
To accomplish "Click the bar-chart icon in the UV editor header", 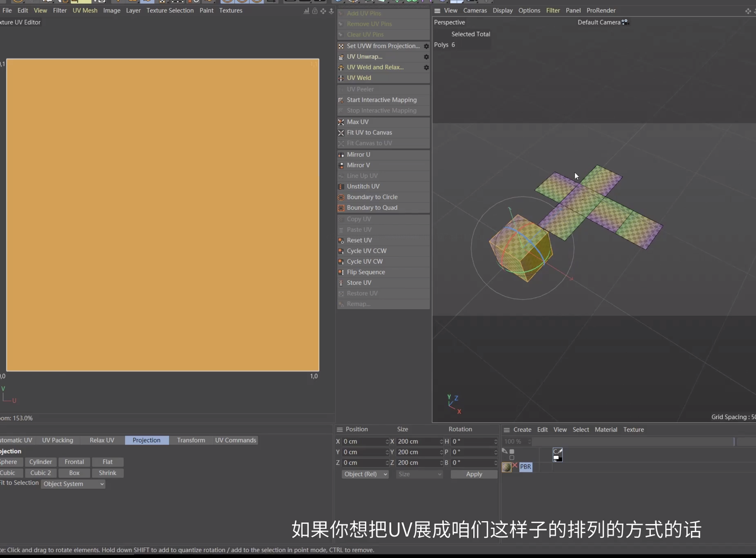I will tap(306, 11).
